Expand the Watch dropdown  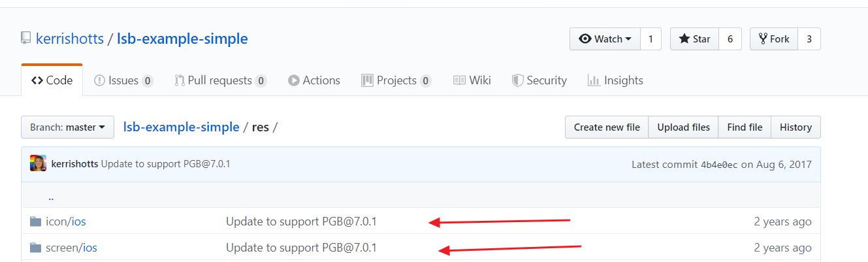coord(605,39)
